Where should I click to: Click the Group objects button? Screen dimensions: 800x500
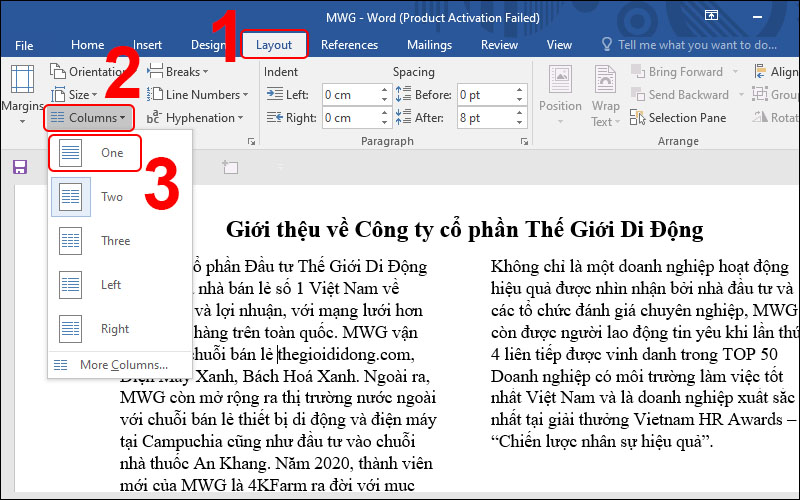776,94
